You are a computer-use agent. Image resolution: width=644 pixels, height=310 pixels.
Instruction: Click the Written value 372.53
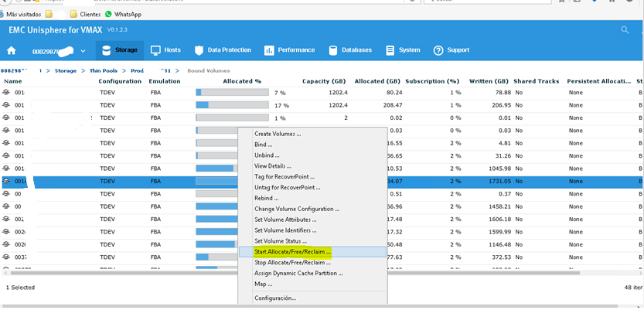click(502, 257)
